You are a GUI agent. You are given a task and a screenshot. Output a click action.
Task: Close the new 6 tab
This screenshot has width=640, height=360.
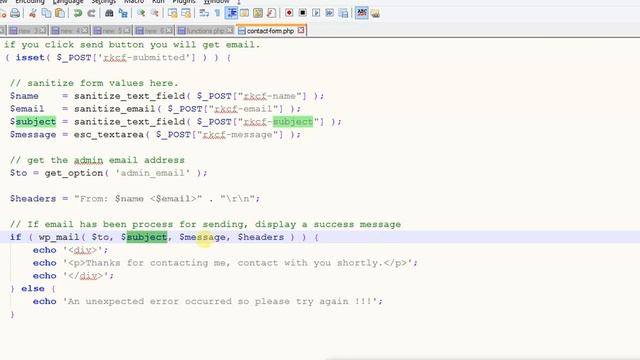click(x=169, y=31)
